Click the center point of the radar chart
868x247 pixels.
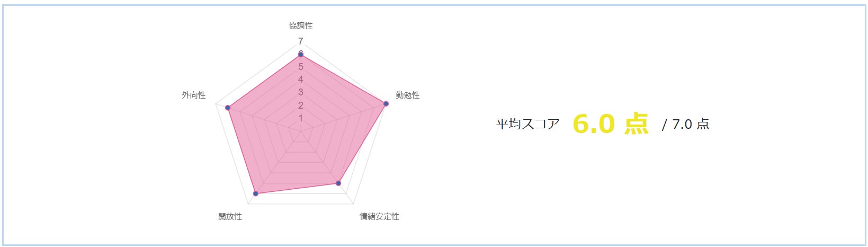301,131
